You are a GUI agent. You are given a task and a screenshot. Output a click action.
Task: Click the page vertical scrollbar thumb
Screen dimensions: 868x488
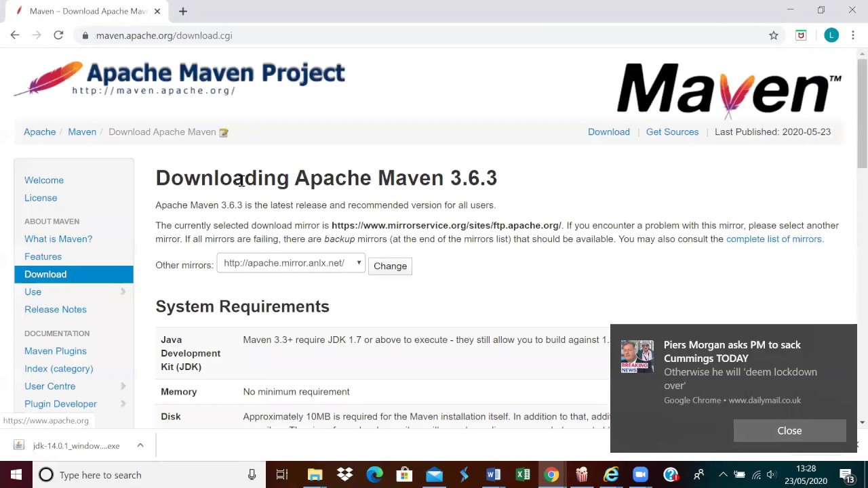(x=862, y=115)
